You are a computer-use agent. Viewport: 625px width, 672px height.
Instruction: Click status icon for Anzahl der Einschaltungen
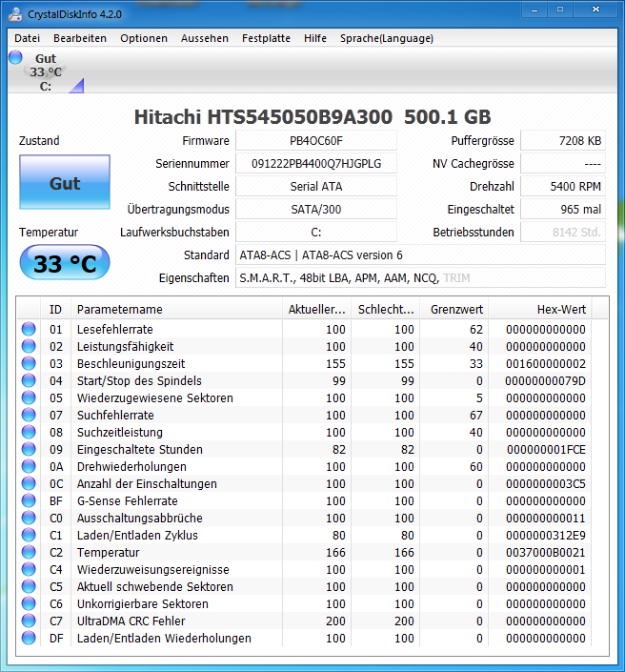(29, 483)
